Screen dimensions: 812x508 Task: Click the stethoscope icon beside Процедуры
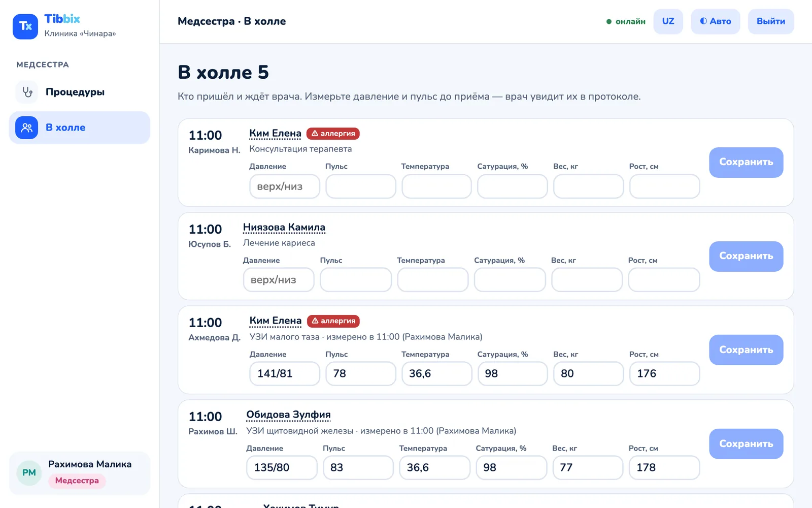pyautogui.click(x=27, y=92)
